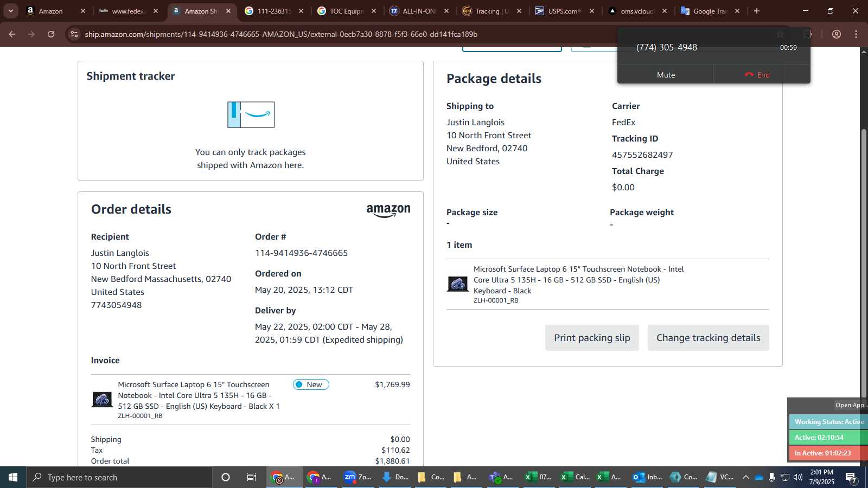868x488 pixels.
Task: Open a new browser tab
Action: 757,11
